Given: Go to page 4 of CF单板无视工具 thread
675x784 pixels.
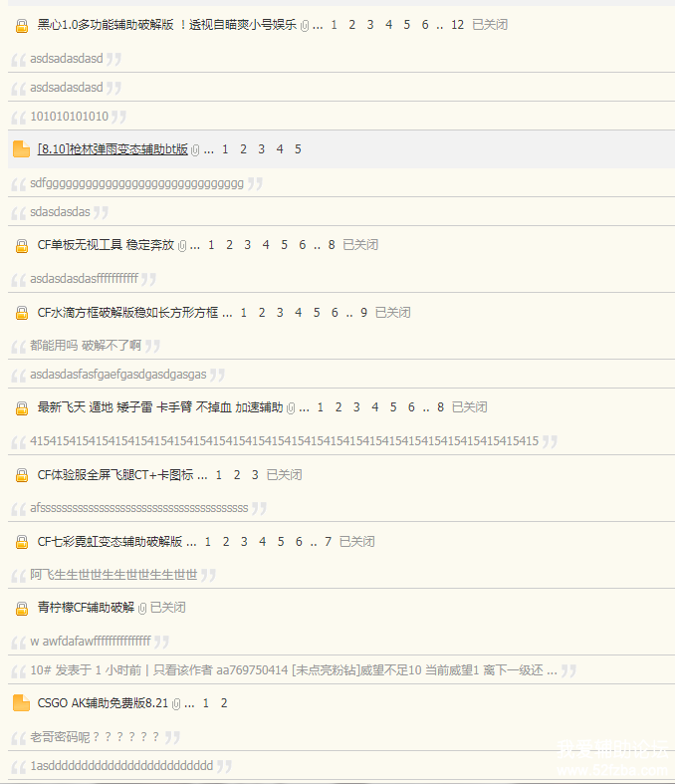Looking at the screenshot, I should point(266,244).
